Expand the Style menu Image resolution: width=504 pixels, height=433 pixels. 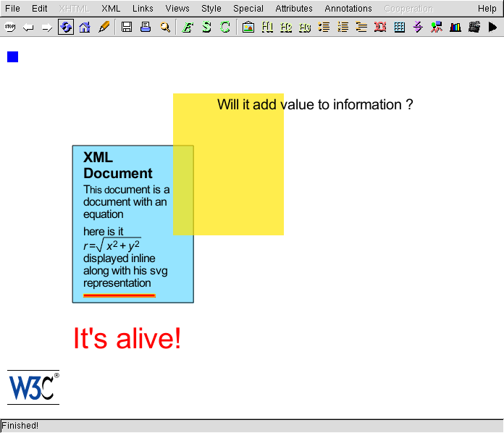pos(211,9)
